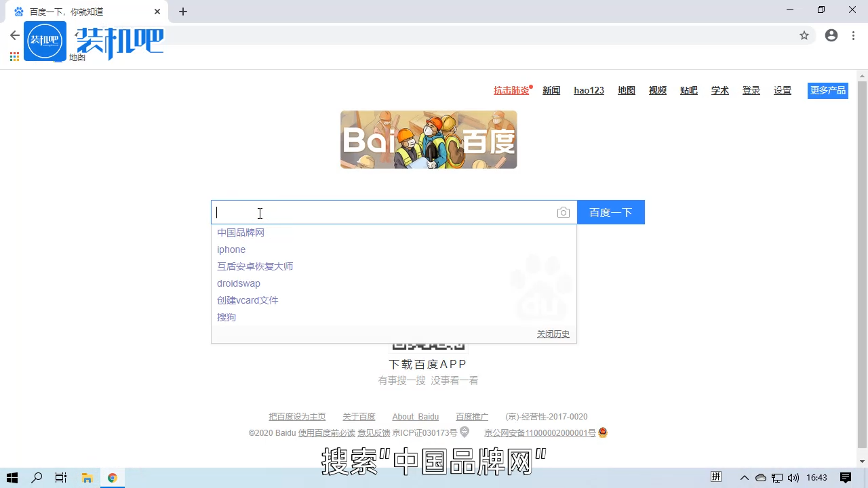Click the volume icon in system tray
The image size is (868, 488).
793,478
